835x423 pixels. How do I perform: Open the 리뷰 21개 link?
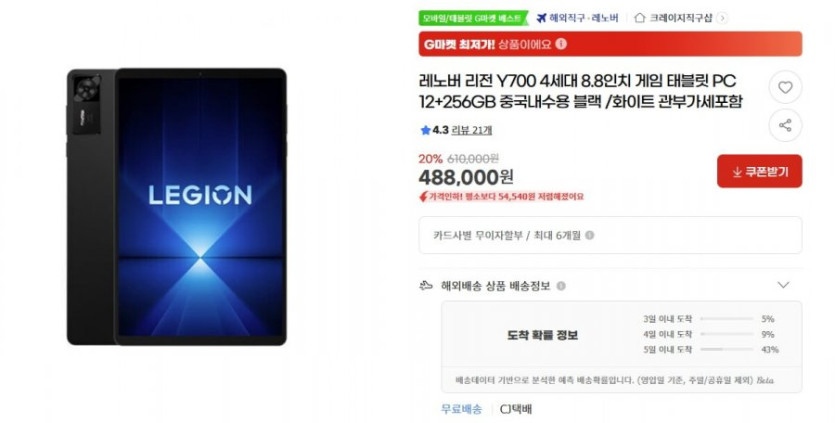point(472,130)
